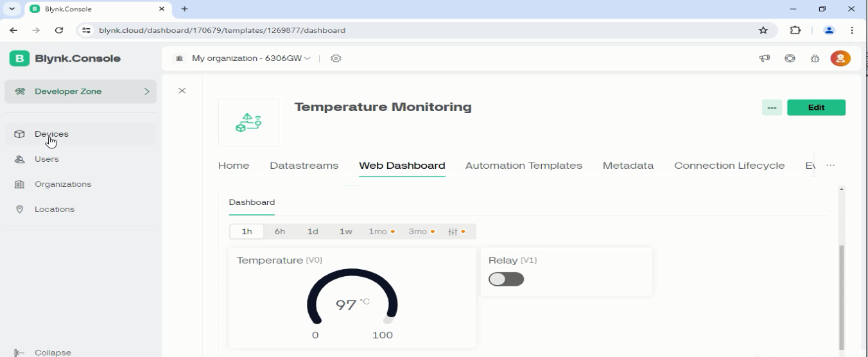868x357 pixels.
Task: Toggle the Relay V1 switch
Action: coord(506,279)
